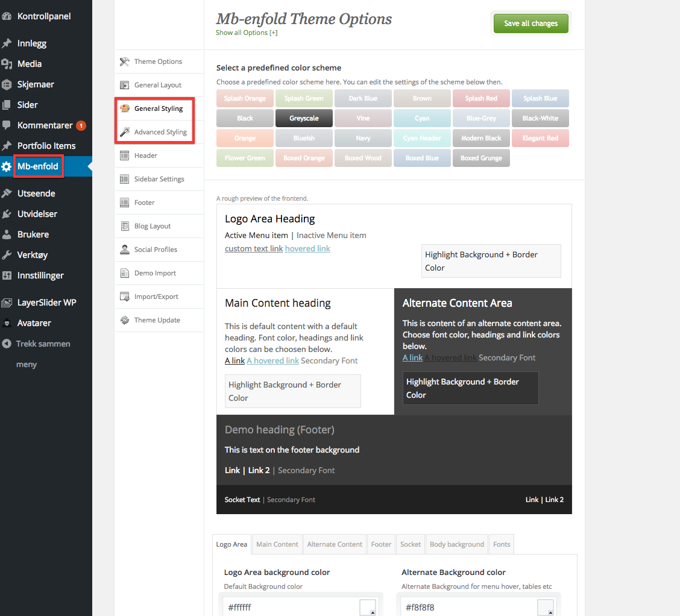
Task: Choose the Vine color scheme
Action: tap(363, 118)
